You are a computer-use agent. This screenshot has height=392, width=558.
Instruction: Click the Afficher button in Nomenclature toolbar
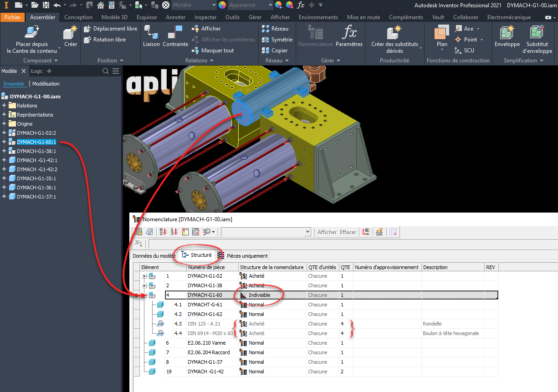pyautogui.click(x=327, y=232)
